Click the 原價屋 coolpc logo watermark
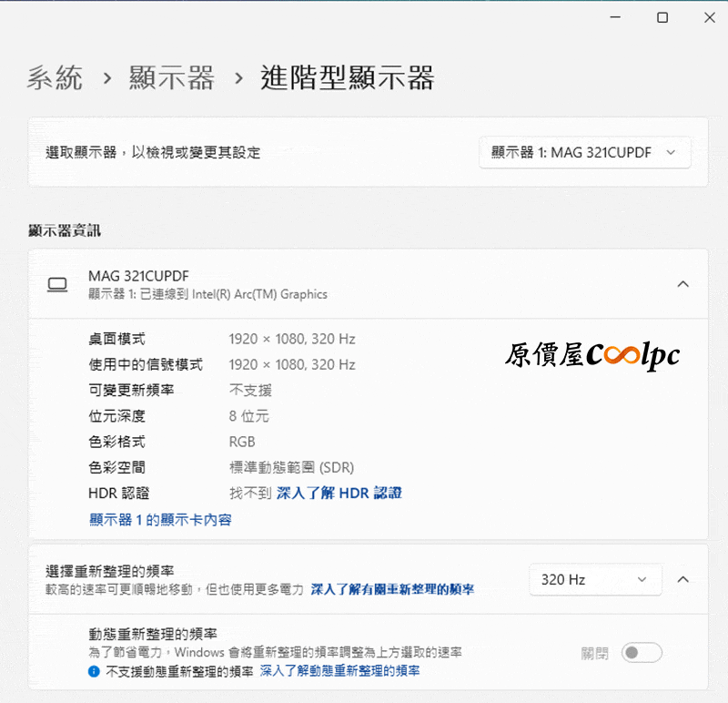Screen dimensions: 728x703 coord(592,356)
